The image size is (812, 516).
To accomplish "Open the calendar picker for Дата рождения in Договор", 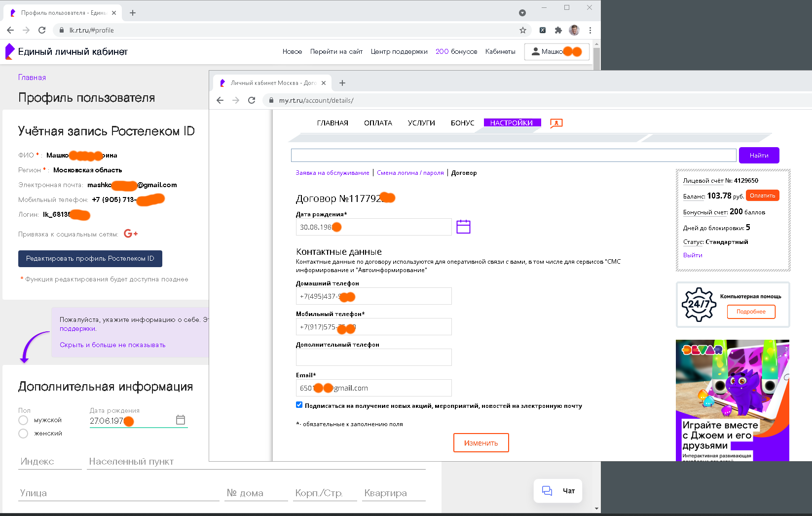I will [x=463, y=227].
